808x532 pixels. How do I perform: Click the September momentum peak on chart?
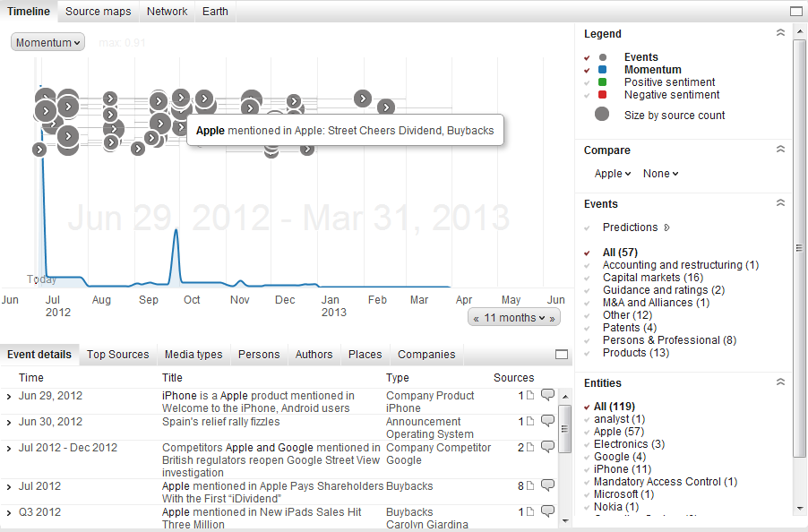[176, 231]
